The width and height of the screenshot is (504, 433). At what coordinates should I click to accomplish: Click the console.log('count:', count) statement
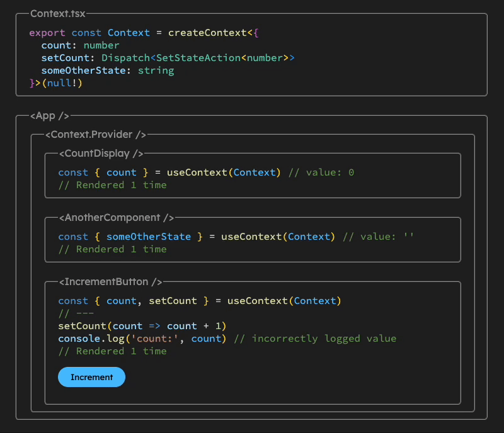(142, 339)
